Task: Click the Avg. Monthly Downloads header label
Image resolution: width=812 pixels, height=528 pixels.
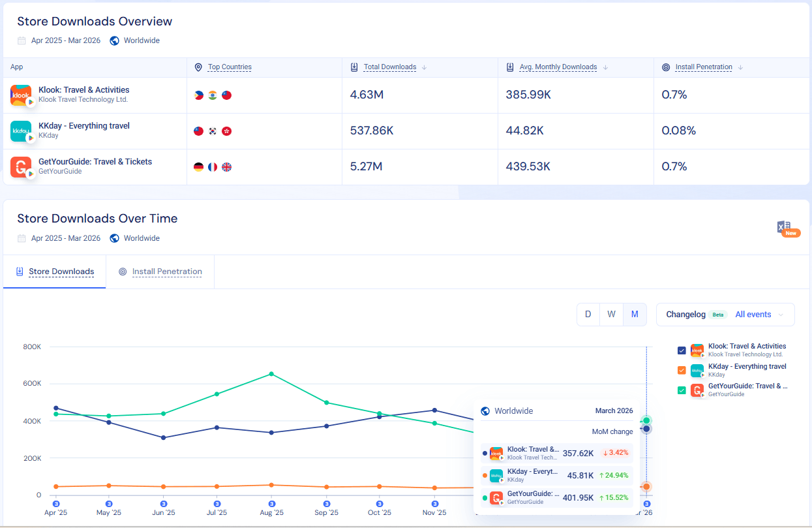Action: pos(558,67)
